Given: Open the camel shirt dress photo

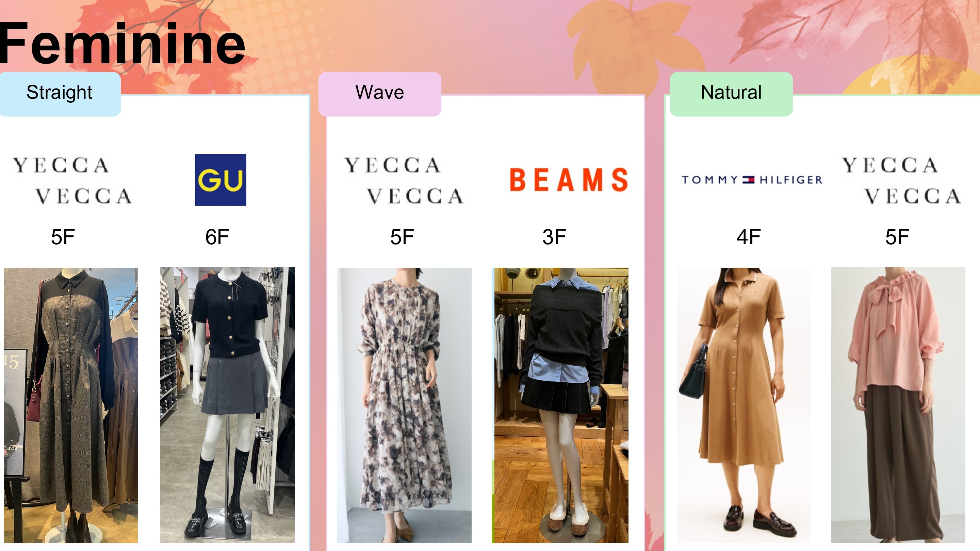Looking at the screenshot, I should (744, 405).
